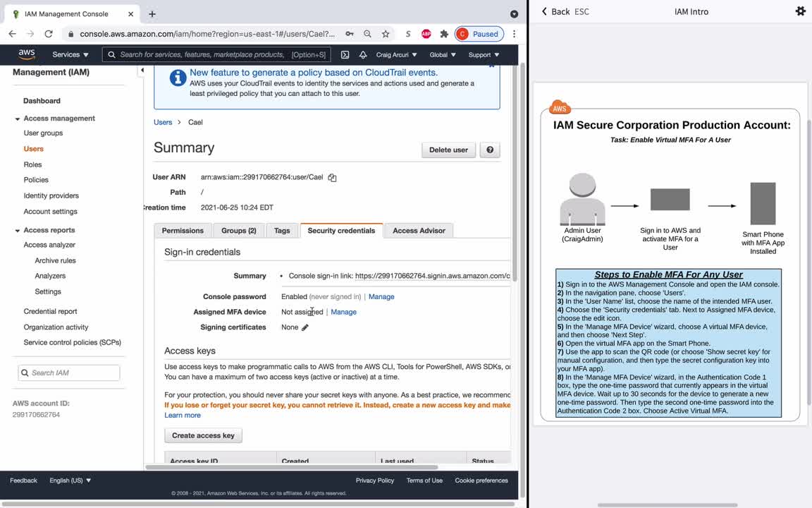The width and height of the screenshot is (812, 508).
Task: Open Archive rules under Access analyzer
Action: (55, 260)
